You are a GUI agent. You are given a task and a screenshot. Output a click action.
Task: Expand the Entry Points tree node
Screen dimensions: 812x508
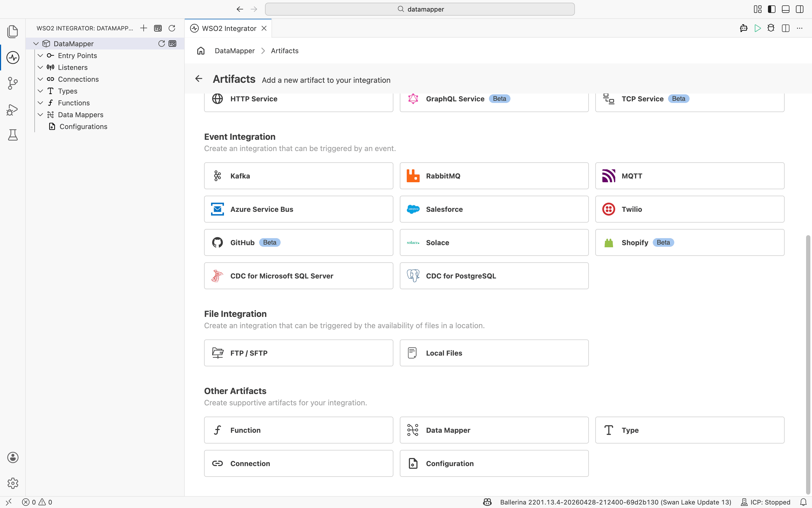click(x=40, y=55)
